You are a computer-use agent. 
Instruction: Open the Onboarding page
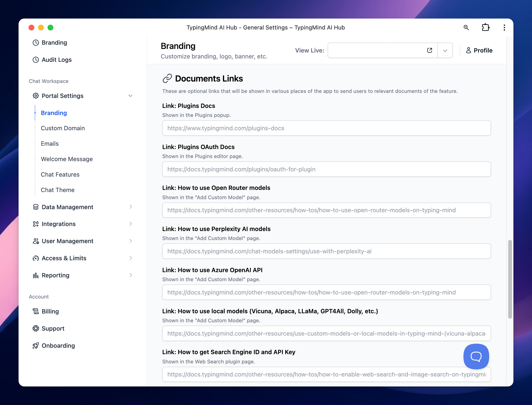pyautogui.click(x=58, y=346)
